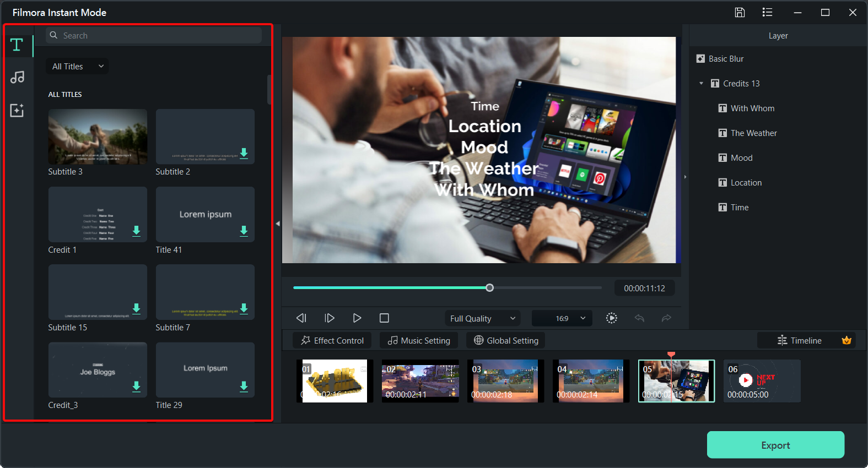Click the save project icon

click(x=740, y=12)
